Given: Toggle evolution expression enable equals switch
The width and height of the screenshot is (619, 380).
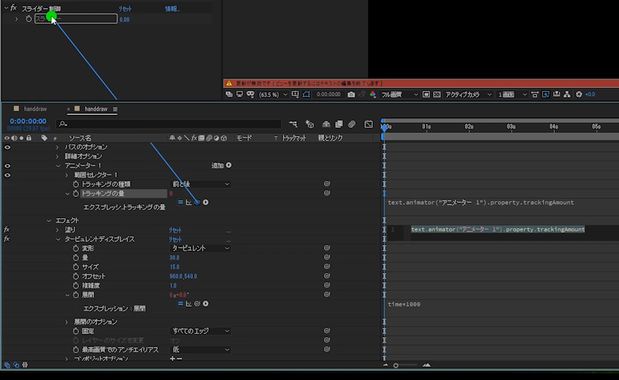Looking at the screenshot, I should 180,304.
